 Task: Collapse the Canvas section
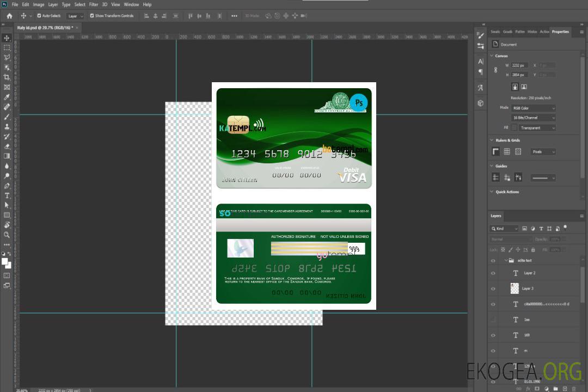(492, 56)
